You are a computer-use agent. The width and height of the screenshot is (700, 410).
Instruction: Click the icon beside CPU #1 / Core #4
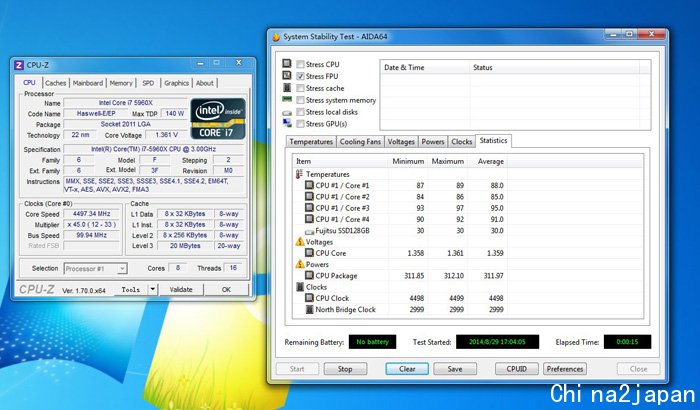coord(309,219)
